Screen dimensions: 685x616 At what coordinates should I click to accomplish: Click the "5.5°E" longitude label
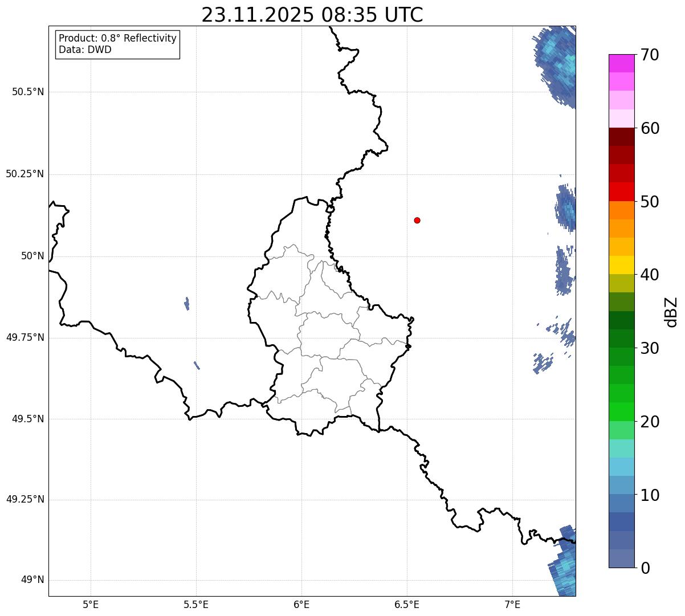pyautogui.click(x=196, y=604)
